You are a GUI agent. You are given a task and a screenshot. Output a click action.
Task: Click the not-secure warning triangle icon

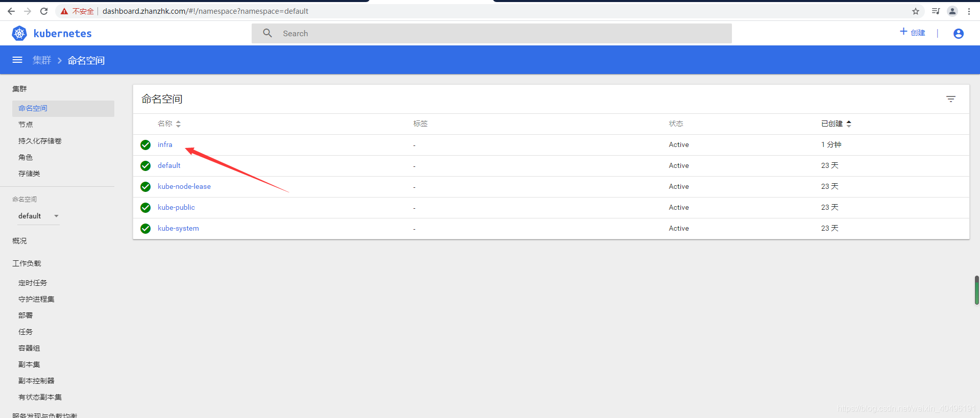(x=64, y=11)
